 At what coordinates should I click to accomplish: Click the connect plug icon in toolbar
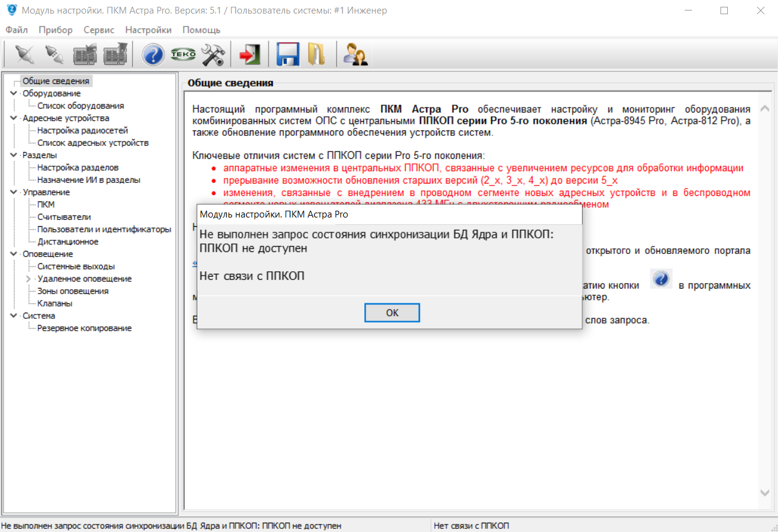(24, 54)
